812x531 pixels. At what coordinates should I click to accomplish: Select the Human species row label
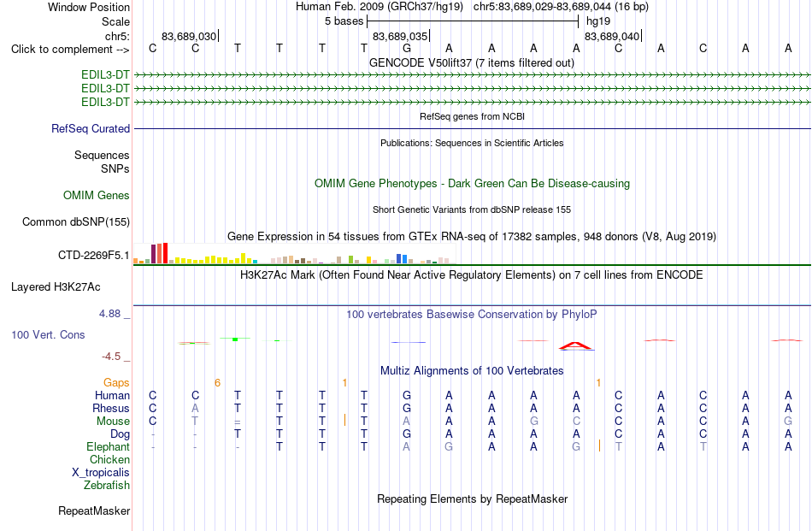[x=112, y=395]
